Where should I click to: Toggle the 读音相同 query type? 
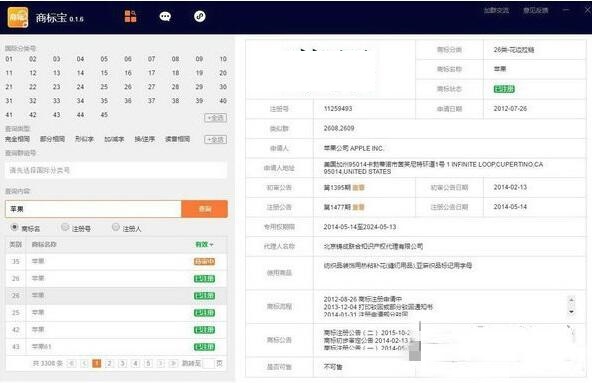coord(177,139)
